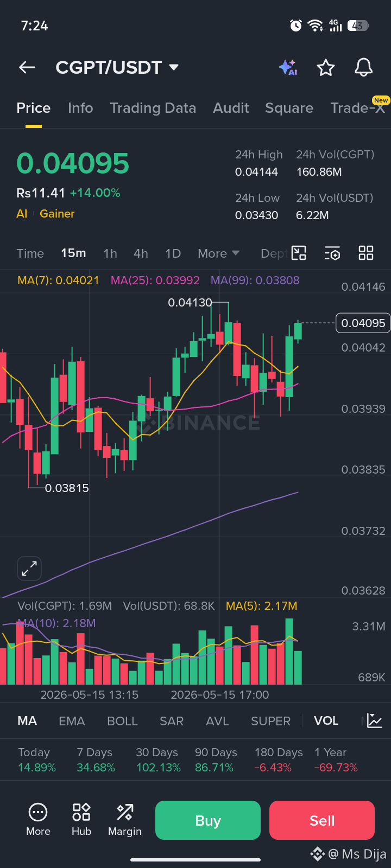Open the Hub icon
391x868 pixels.
coord(81,812)
